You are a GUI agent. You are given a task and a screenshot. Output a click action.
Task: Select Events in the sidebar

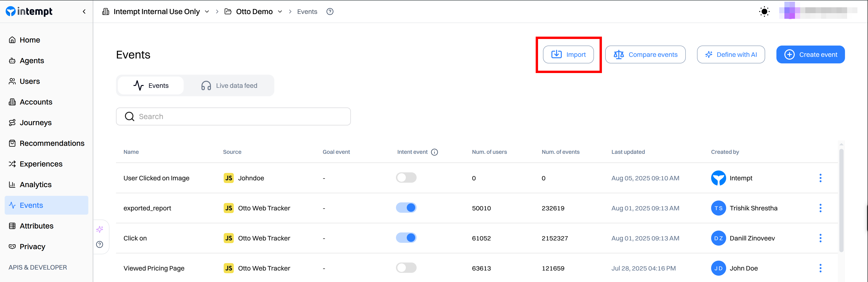[x=46, y=205]
